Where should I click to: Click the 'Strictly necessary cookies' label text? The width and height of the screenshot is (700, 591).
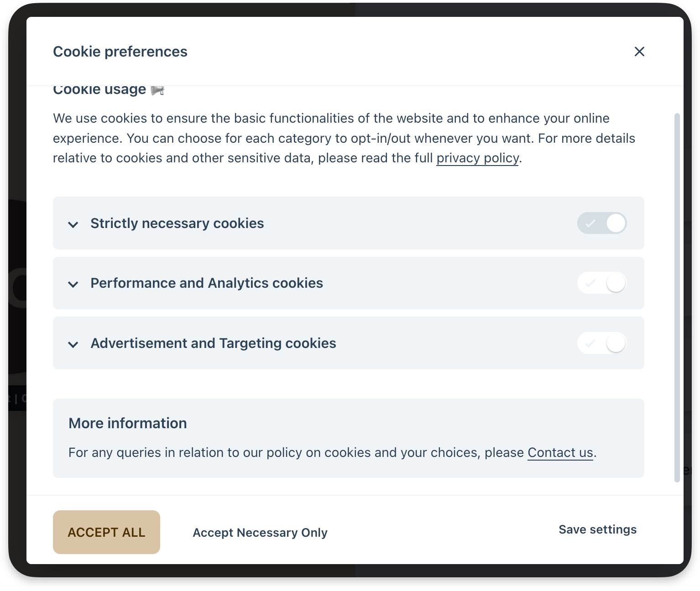coord(177,223)
